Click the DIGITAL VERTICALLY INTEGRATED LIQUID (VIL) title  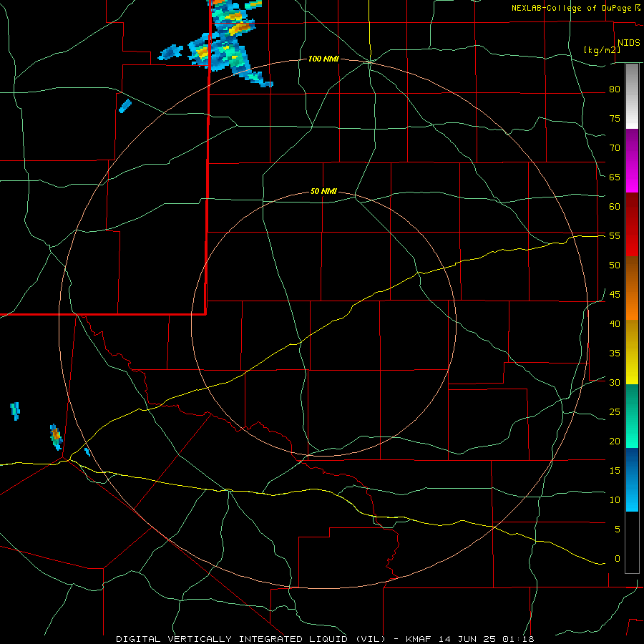(250, 639)
